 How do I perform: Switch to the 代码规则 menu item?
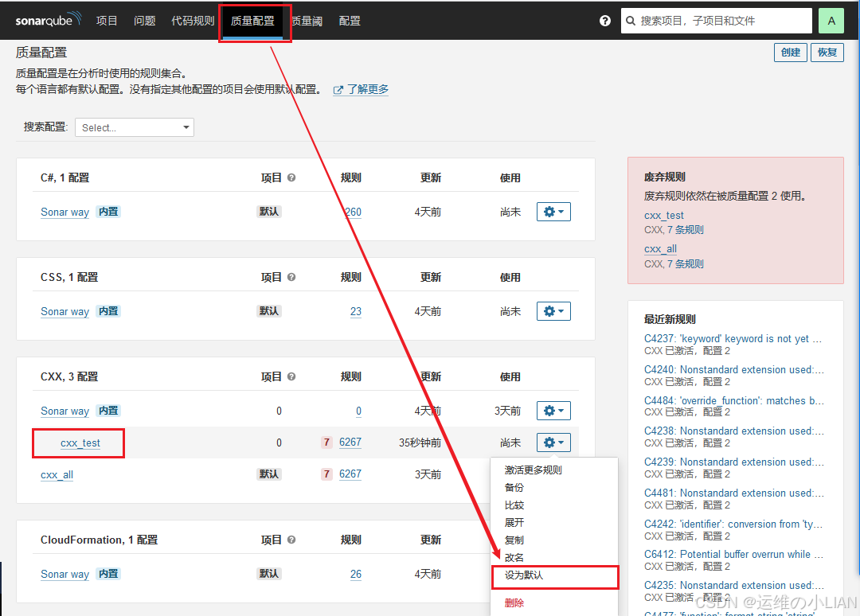192,20
